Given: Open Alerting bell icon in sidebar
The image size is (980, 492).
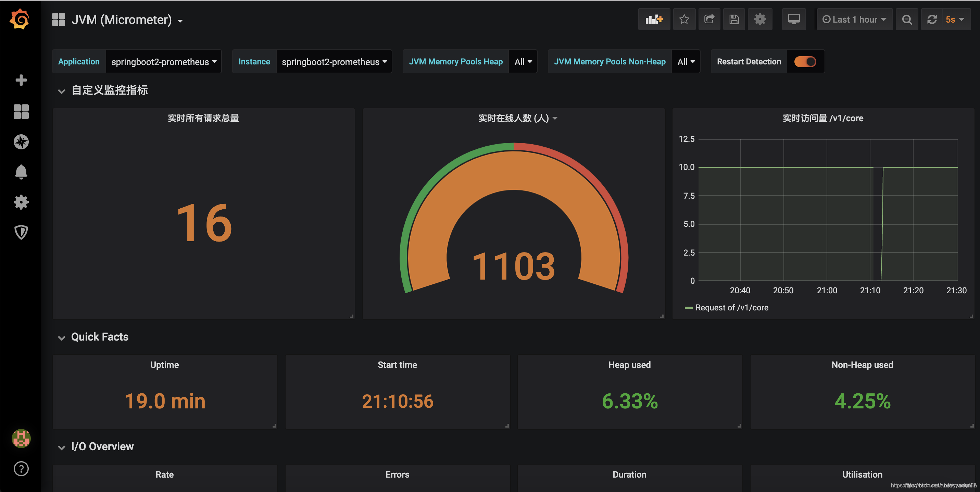Looking at the screenshot, I should click(x=21, y=172).
